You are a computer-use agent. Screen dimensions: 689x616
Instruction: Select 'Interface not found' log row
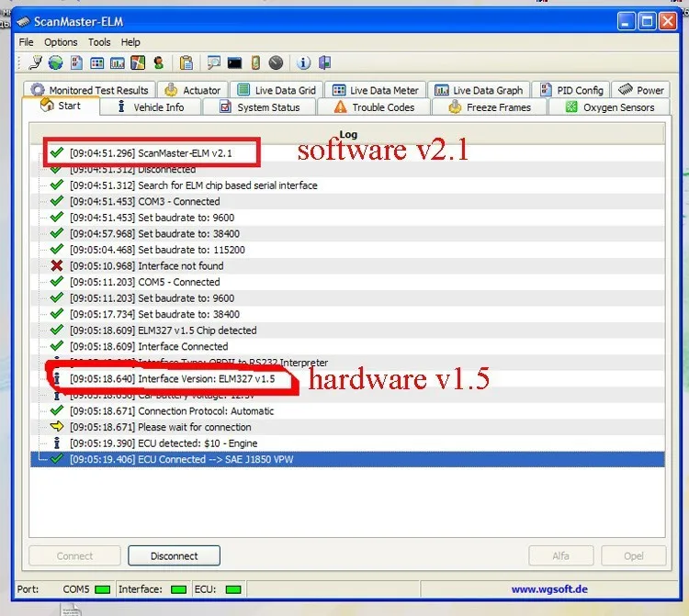(x=347, y=265)
